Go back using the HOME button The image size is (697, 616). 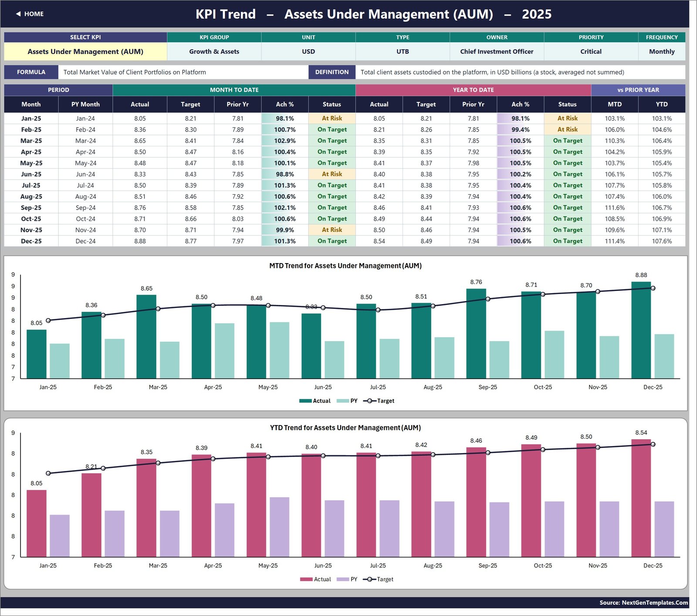pos(30,14)
